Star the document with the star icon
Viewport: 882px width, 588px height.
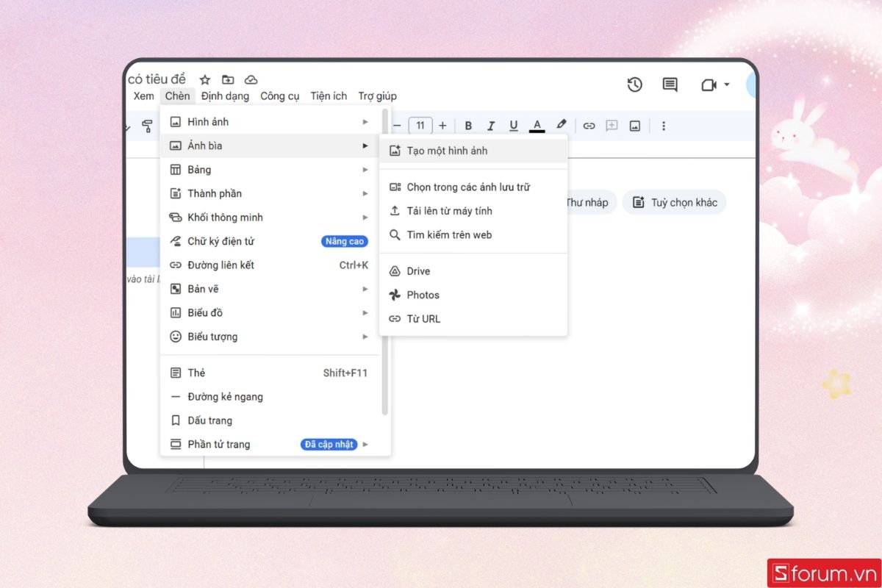[205, 79]
